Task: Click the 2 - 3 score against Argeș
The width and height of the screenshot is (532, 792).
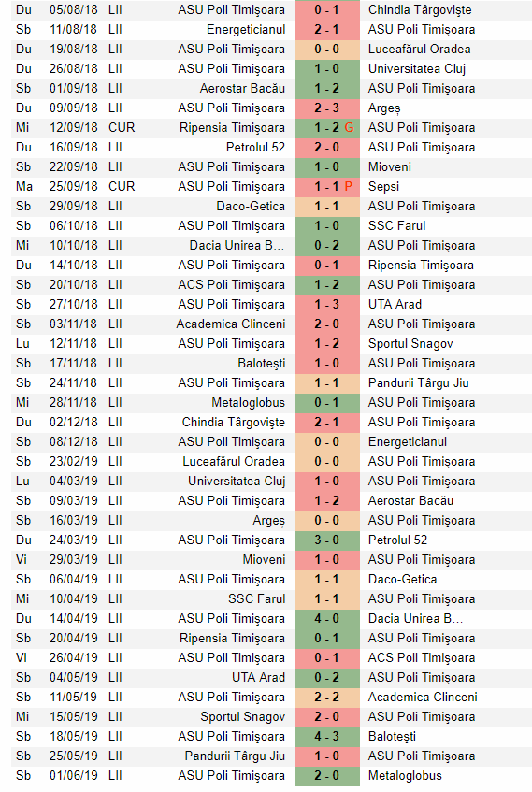Action: pos(327,108)
